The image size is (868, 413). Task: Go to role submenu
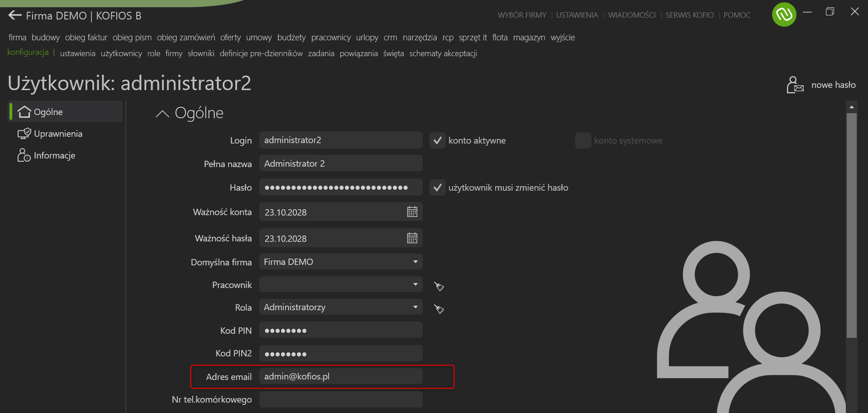(x=153, y=53)
